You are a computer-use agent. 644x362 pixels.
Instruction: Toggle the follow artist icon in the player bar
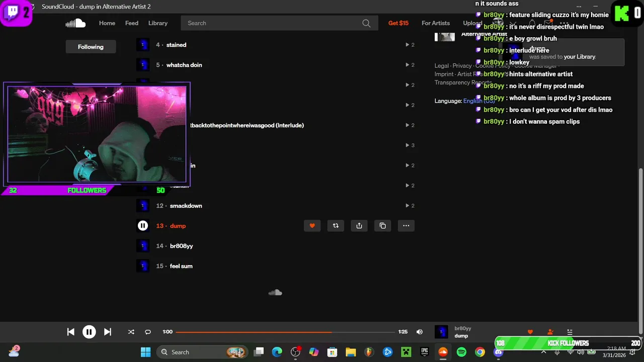coord(550,332)
